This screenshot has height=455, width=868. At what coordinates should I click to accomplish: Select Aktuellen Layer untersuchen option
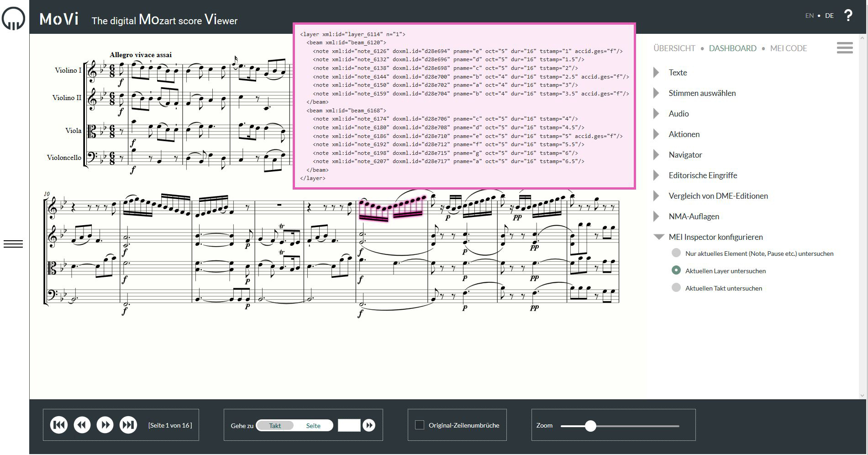pyautogui.click(x=676, y=270)
